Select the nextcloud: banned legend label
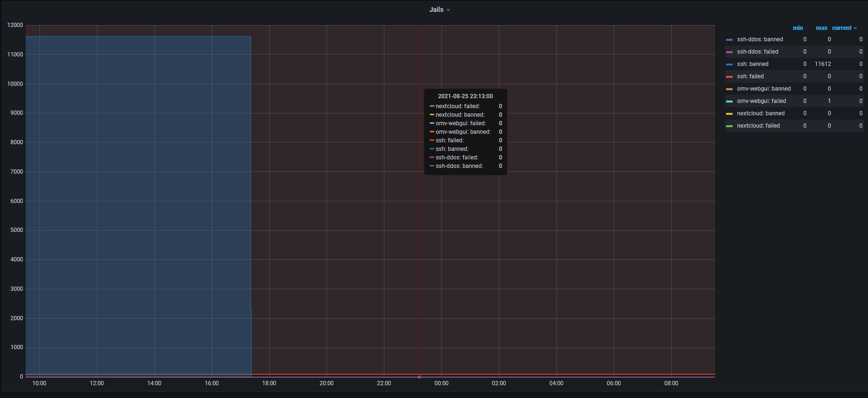The height and width of the screenshot is (398, 868). pos(761,113)
